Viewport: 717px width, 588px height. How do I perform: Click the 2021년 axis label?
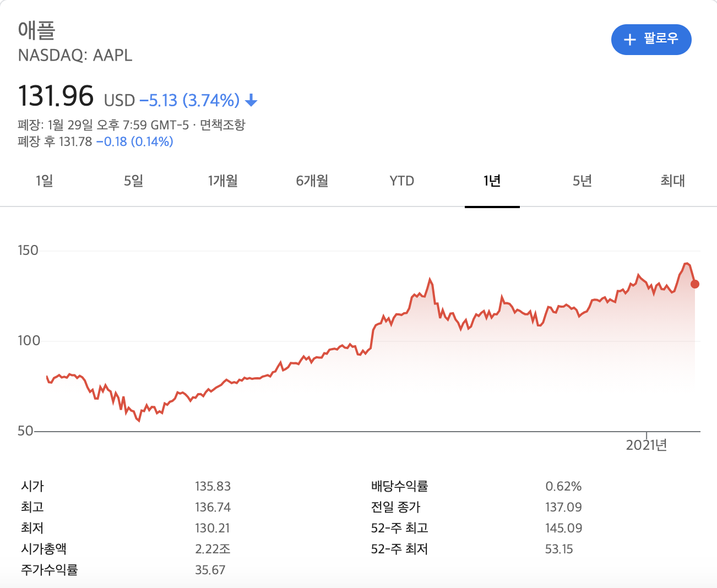[x=647, y=445]
